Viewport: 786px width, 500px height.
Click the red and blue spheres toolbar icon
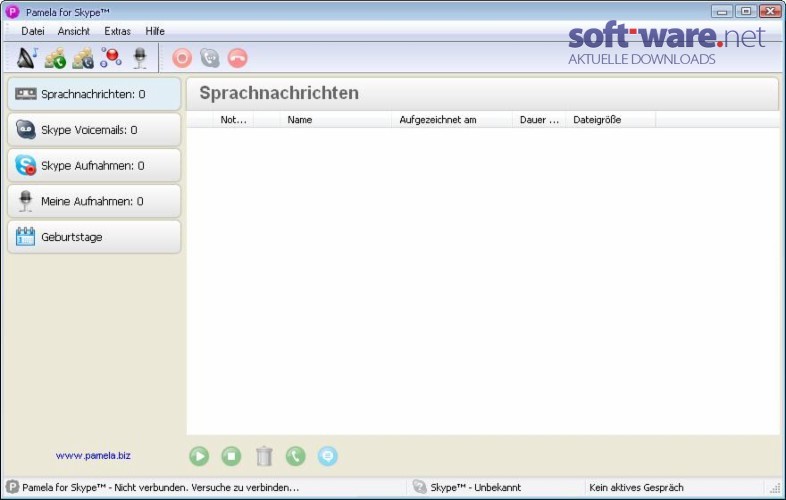coord(111,58)
